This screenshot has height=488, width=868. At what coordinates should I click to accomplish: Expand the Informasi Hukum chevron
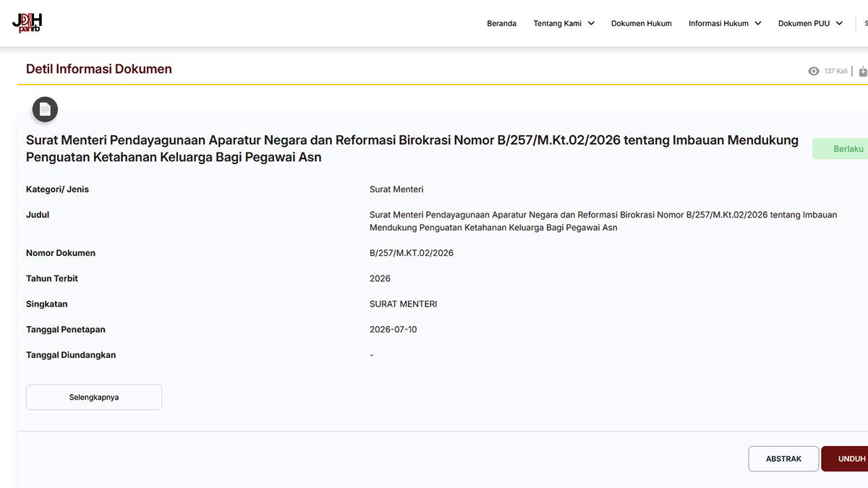click(758, 23)
